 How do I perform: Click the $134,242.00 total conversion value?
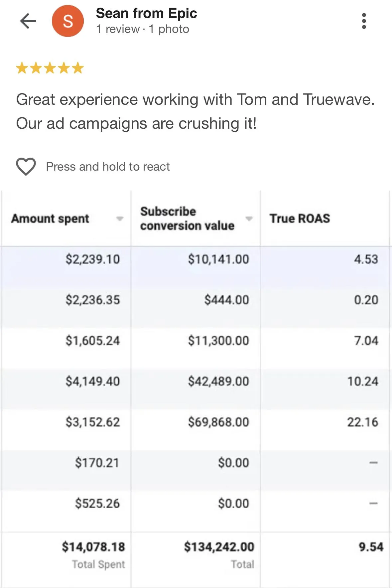pos(219,547)
